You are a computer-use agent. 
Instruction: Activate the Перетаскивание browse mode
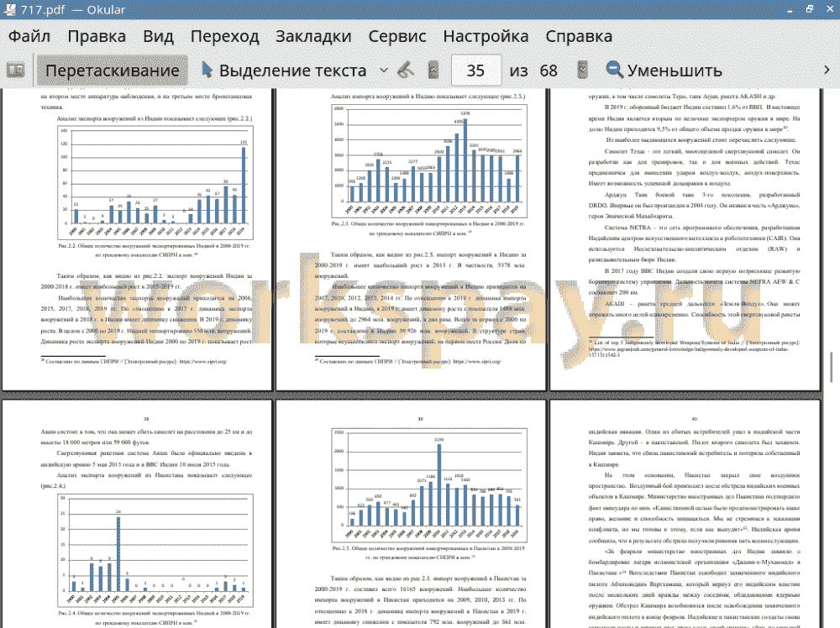(x=113, y=71)
